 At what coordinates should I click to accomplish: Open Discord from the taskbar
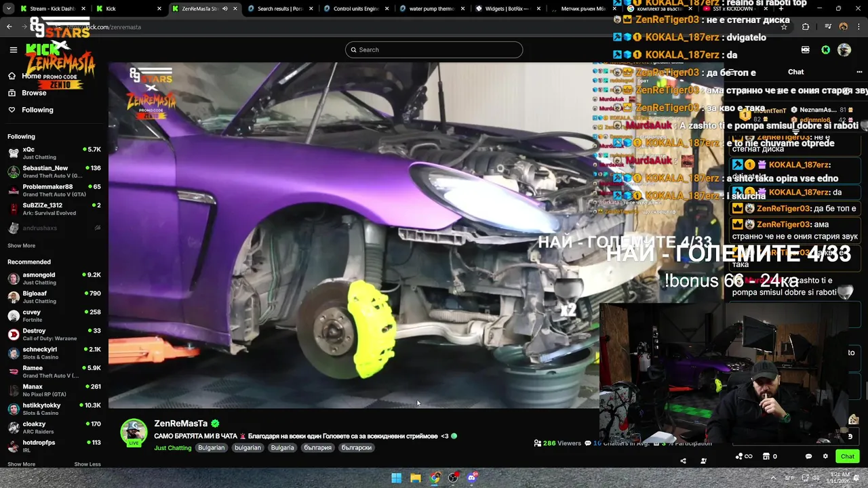pyautogui.click(x=472, y=478)
